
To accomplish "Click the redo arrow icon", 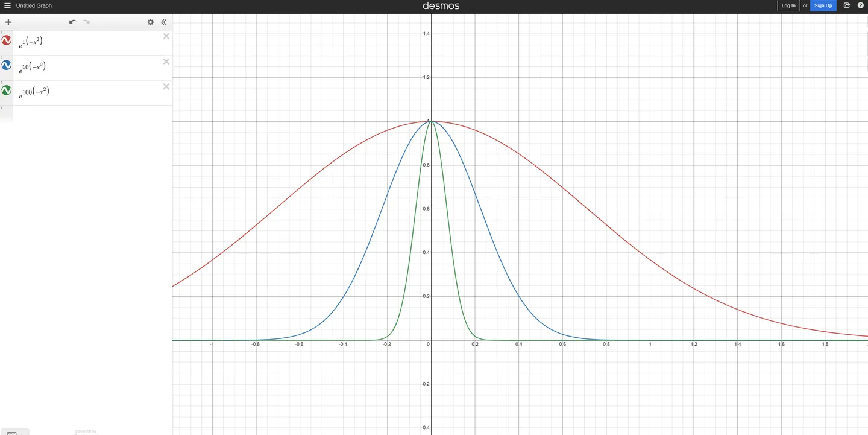I will point(86,22).
